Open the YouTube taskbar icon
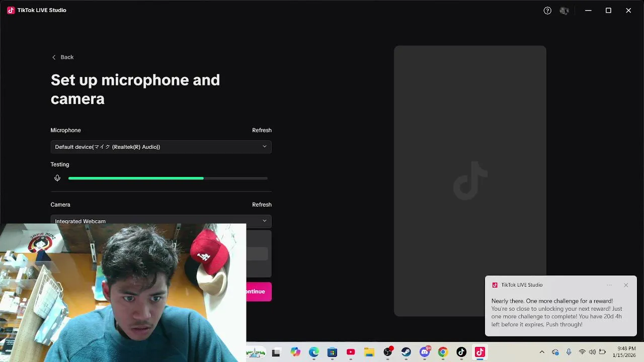Image resolution: width=644 pixels, height=362 pixels. [x=351, y=352]
